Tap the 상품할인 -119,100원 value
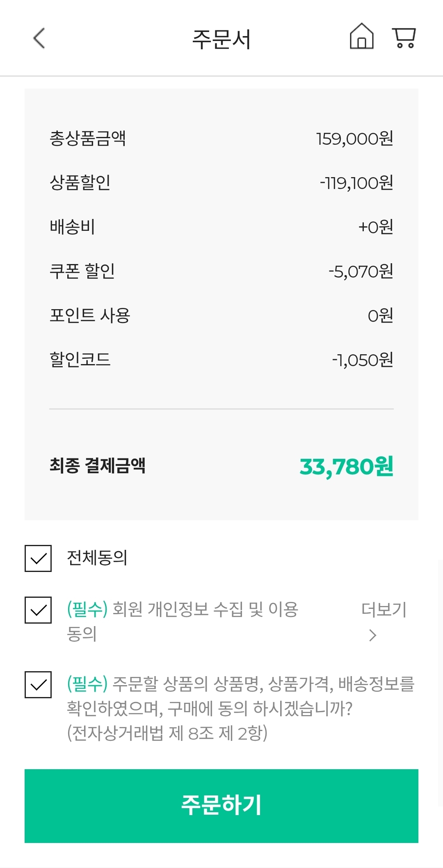 (357, 183)
